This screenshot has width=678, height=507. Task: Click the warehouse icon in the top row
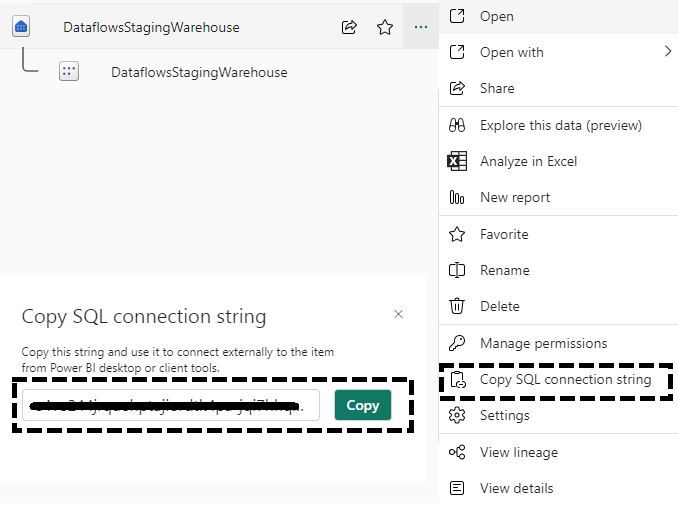(22, 28)
